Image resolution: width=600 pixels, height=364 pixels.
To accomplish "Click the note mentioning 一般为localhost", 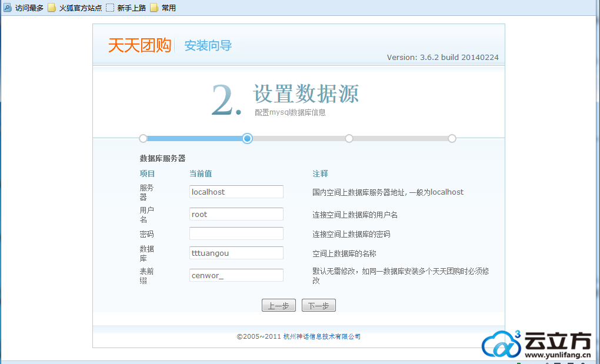I will click(388, 192).
